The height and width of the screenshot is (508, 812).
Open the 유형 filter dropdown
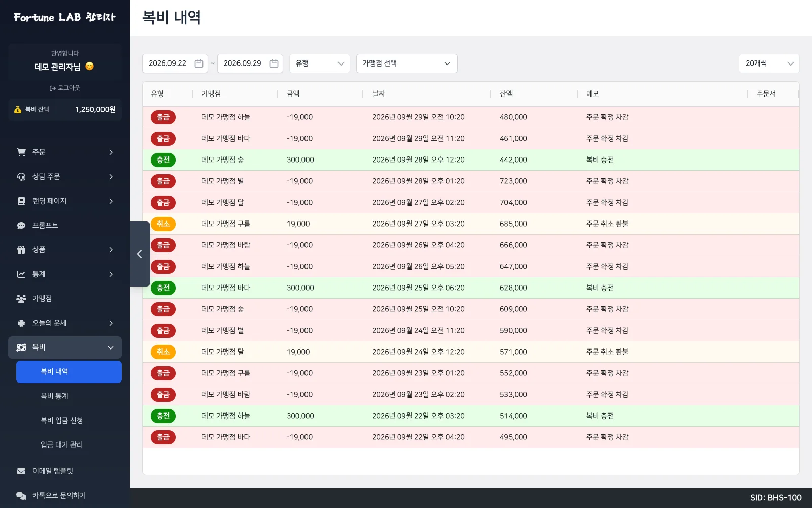pos(320,63)
